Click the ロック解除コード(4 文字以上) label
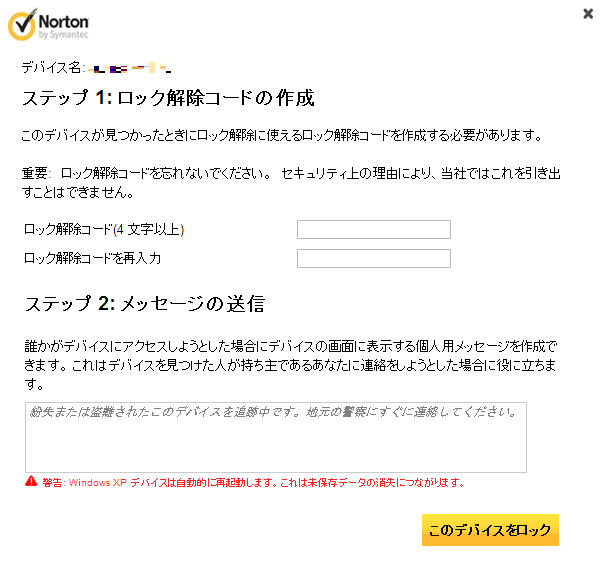This screenshot has width=600, height=573. click(x=104, y=229)
